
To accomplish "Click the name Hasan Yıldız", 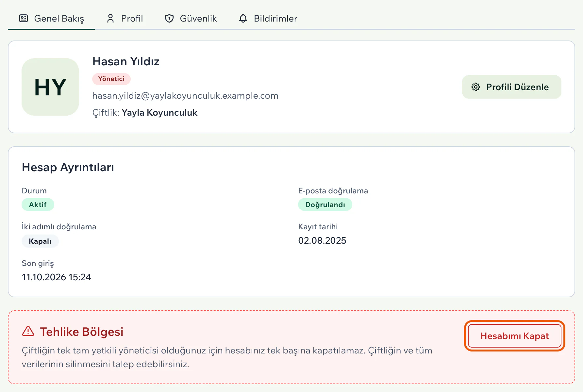I will click(x=126, y=61).
